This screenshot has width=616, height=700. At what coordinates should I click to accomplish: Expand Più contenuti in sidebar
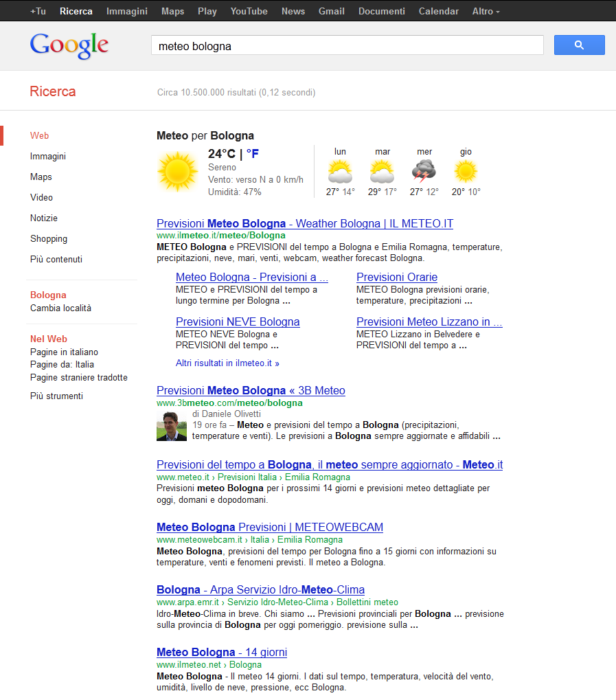point(56,259)
